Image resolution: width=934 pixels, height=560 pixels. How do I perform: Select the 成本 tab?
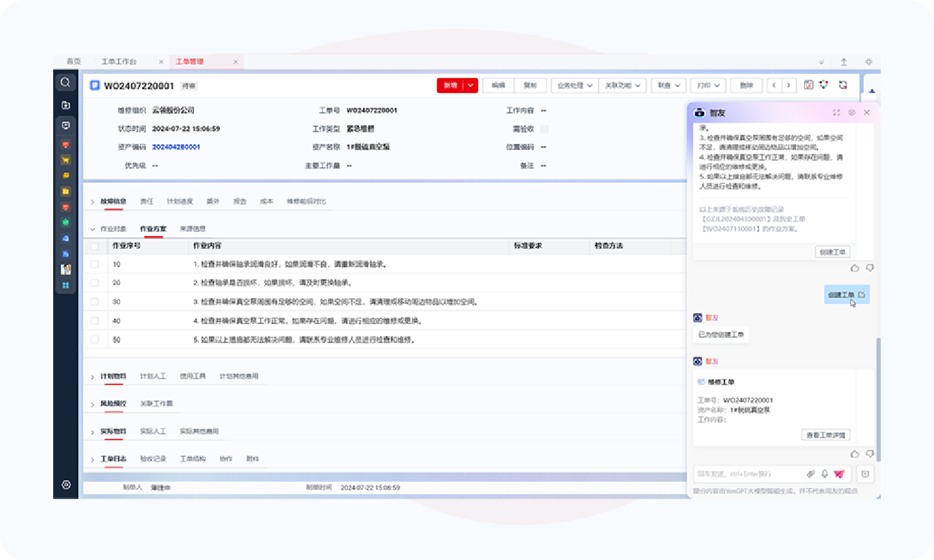266,202
